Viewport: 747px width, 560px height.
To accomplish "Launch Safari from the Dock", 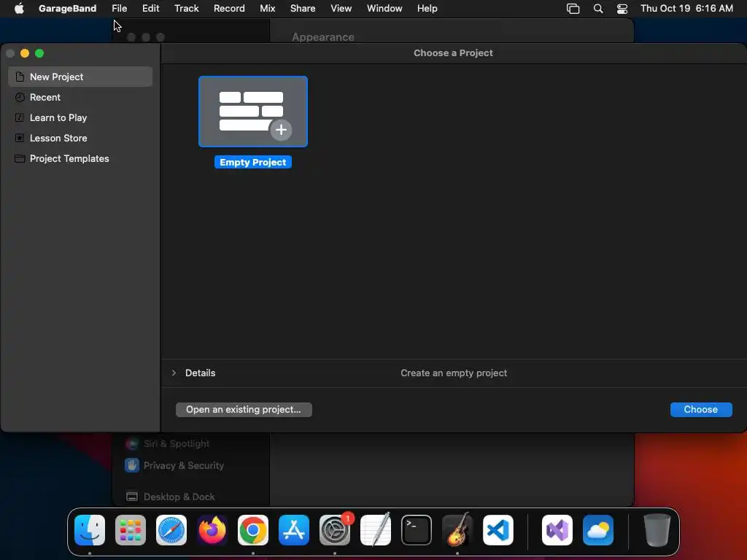I will [x=171, y=530].
